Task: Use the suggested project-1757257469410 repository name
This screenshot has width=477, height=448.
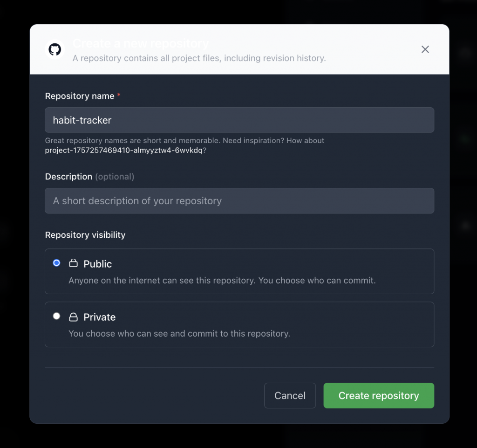Action: pyautogui.click(x=123, y=150)
